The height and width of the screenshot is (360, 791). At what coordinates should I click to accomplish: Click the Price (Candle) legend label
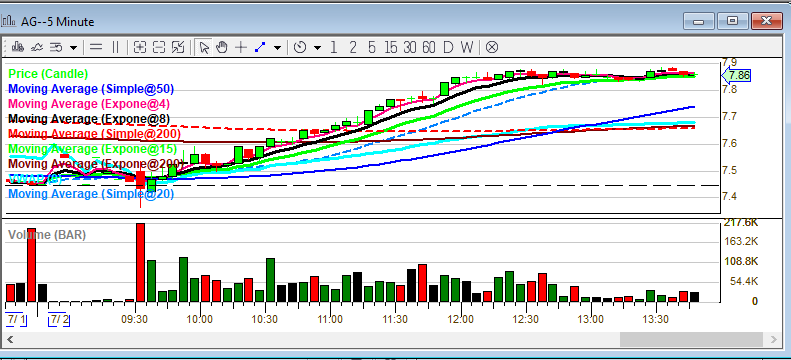(48, 74)
